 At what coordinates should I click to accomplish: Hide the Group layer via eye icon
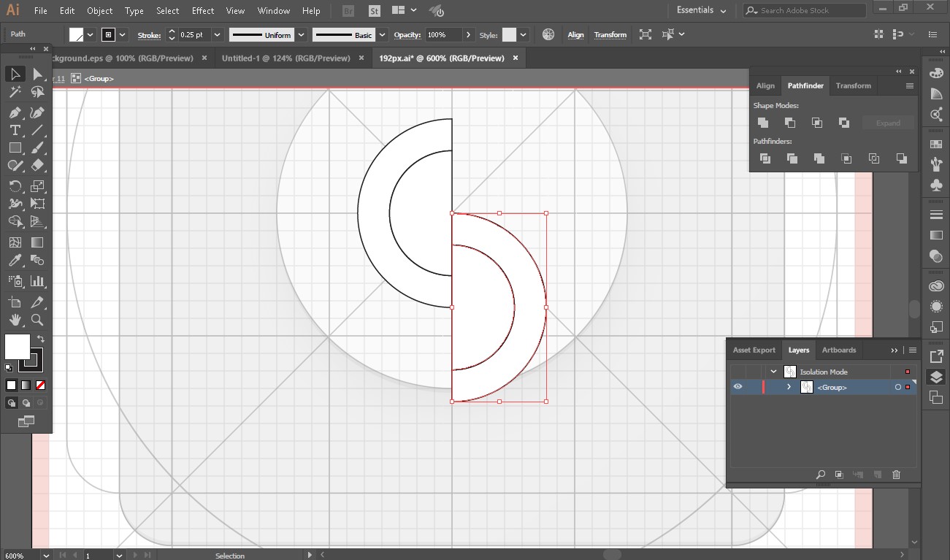(738, 387)
